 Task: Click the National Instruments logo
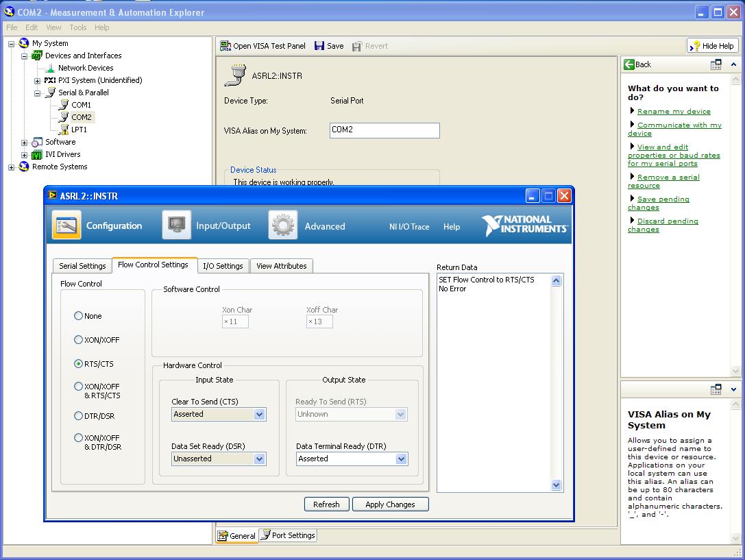[x=524, y=225]
